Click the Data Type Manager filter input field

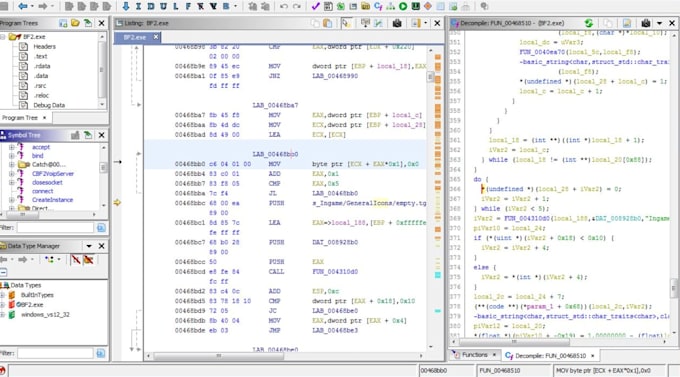[55, 354]
